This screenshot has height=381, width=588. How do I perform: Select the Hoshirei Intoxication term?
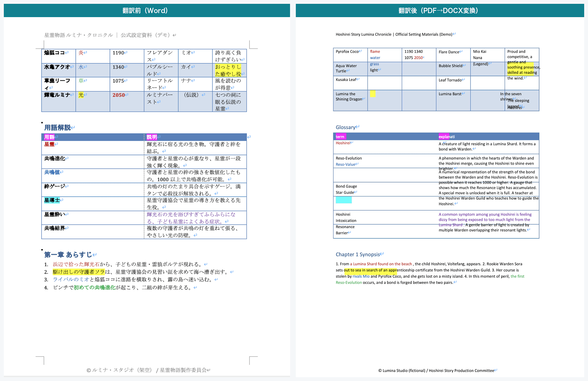(346, 217)
